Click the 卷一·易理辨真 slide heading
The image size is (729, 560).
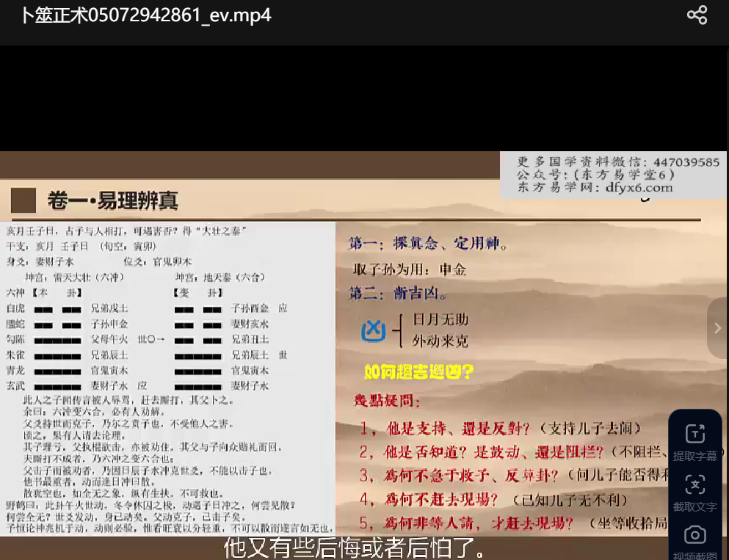[x=112, y=200]
